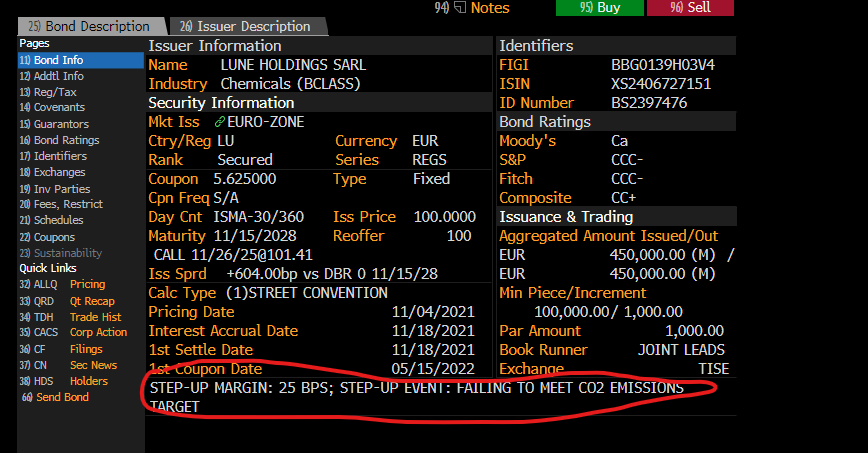The image size is (868, 453).
Task: Open the TDH Trade Hist quick link
Action: coord(70,317)
